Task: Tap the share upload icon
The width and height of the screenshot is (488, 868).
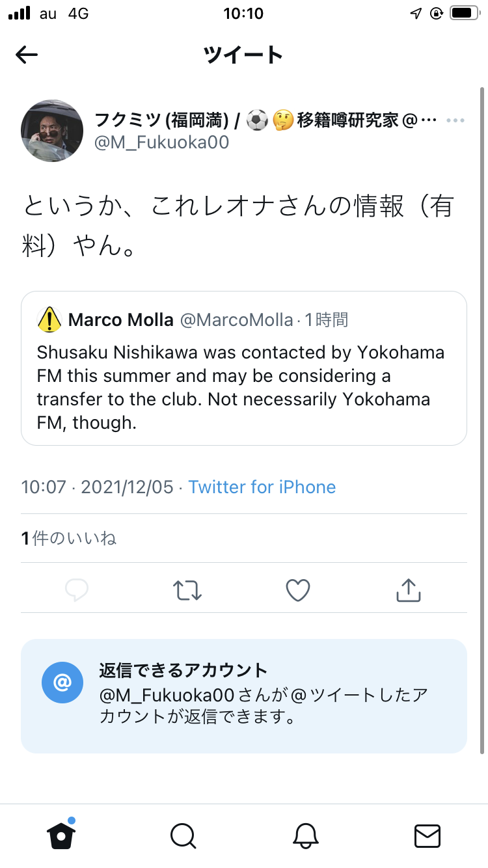Action: (409, 590)
